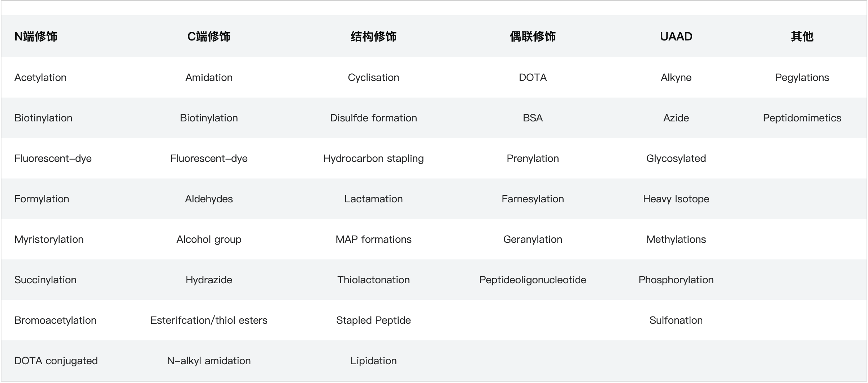Click the 偶联修饰 column header

tap(533, 36)
